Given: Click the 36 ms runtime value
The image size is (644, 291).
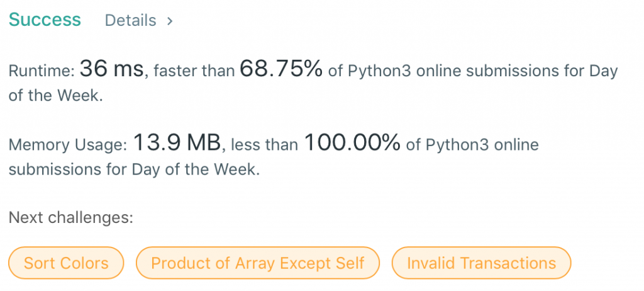Looking at the screenshot, I should point(112,70).
